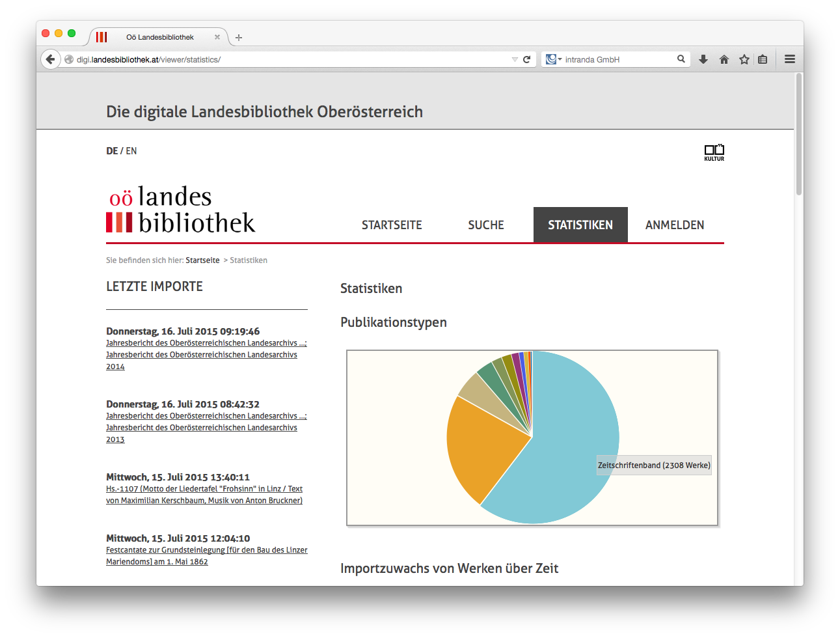Switch language to EN
The height and width of the screenshot is (638, 840).
tap(131, 151)
